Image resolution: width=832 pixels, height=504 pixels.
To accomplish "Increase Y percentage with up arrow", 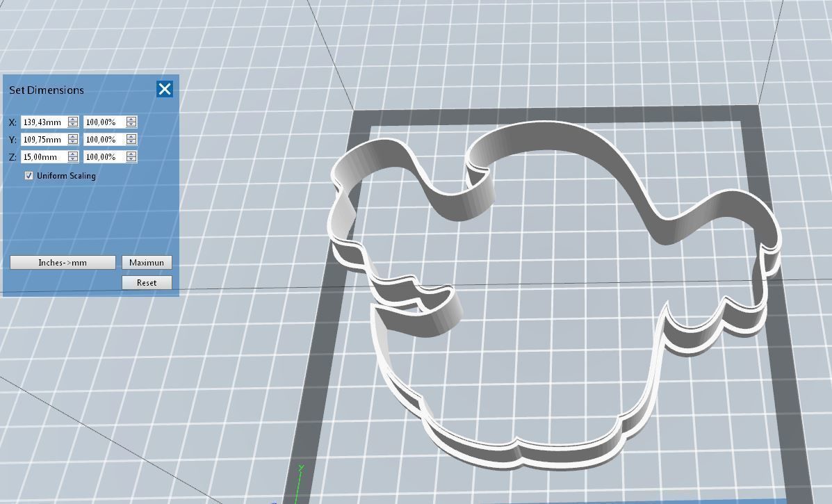I will point(131,137).
